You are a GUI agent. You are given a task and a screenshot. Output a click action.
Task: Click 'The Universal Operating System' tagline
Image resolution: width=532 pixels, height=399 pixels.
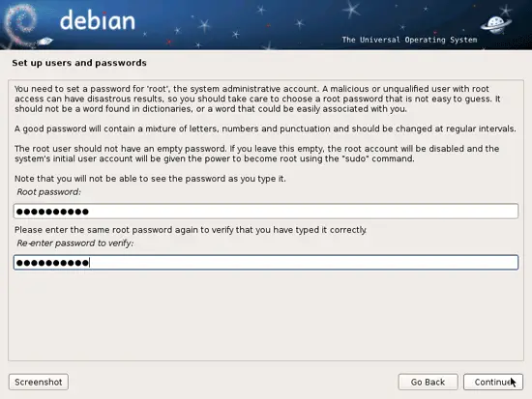pyautogui.click(x=409, y=40)
